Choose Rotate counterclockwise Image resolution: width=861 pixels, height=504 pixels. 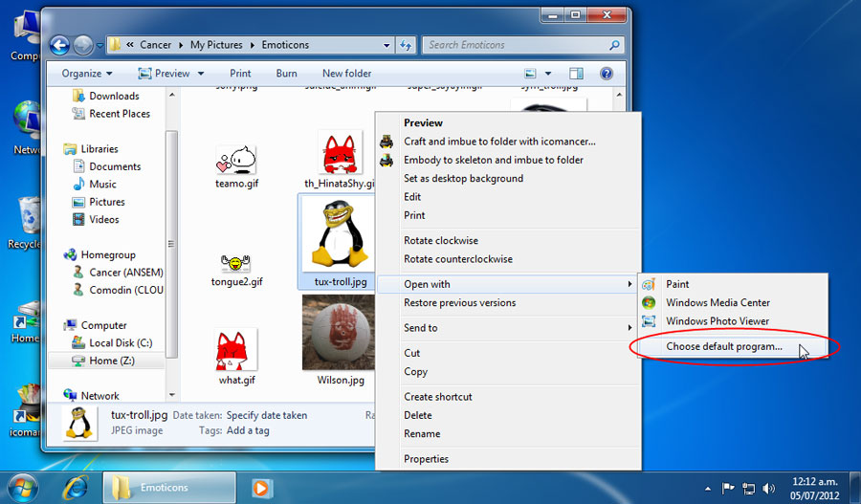point(458,259)
